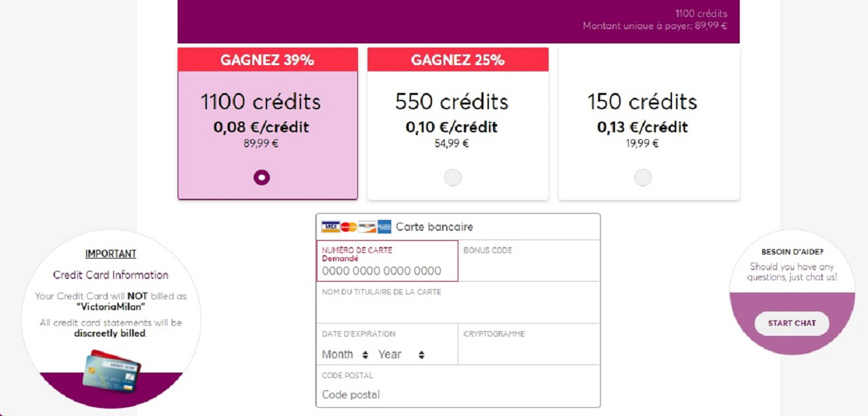Choose the 19,99 € package card
868x416 pixels.
[648, 122]
